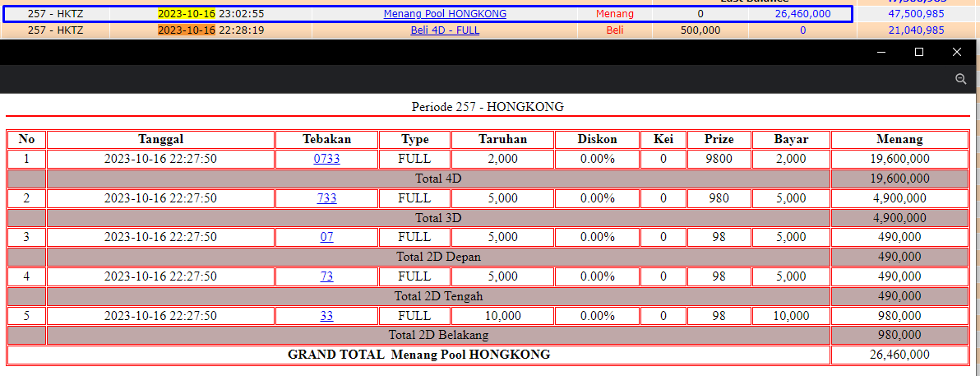Click the 9800 prize cell
Image resolution: width=980 pixels, height=376 pixels.
point(719,159)
